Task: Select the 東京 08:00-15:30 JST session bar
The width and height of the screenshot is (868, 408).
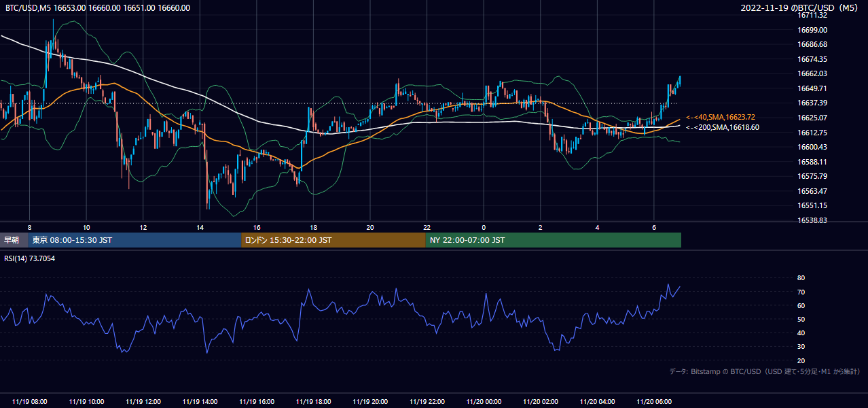Action: point(135,240)
